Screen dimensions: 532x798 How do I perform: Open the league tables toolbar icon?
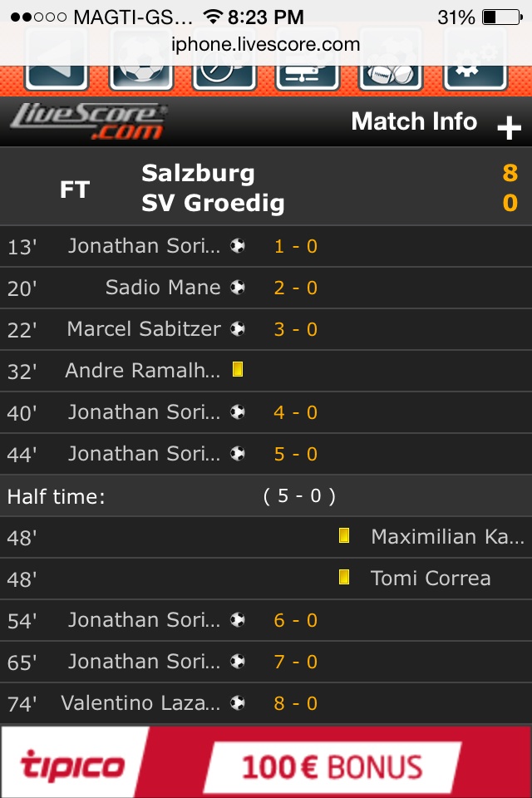point(307,73)
